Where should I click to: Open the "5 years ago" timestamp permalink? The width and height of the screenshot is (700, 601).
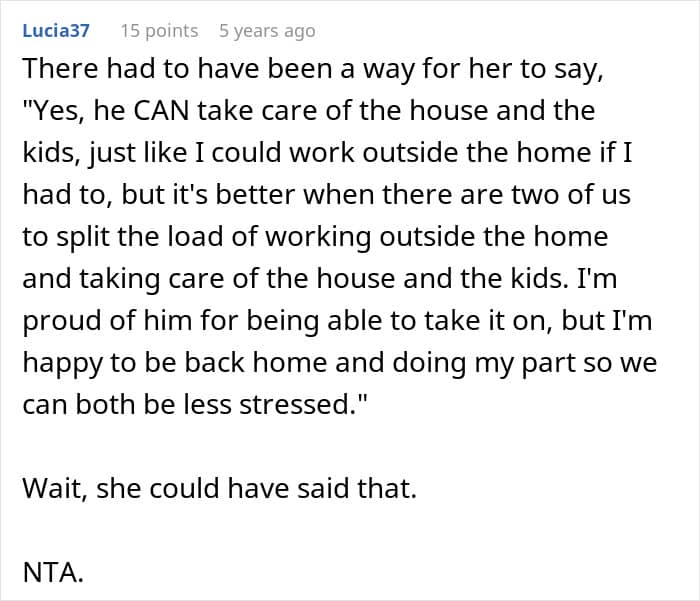pos(267,30)
